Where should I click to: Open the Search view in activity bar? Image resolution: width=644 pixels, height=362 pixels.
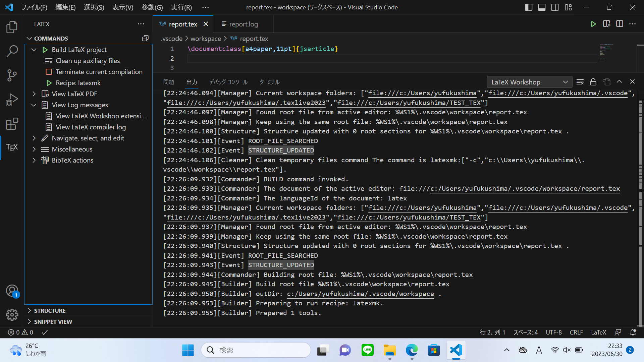click(12, 51)
